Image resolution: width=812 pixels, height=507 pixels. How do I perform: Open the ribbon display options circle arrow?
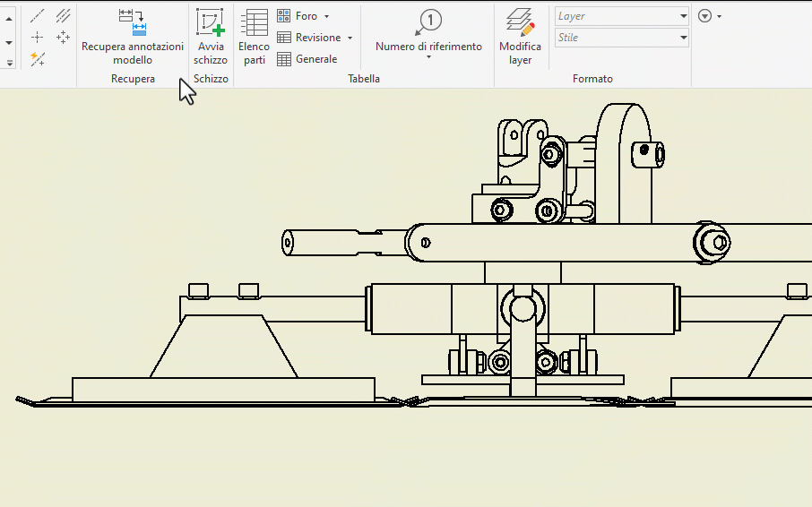(705, 16)
